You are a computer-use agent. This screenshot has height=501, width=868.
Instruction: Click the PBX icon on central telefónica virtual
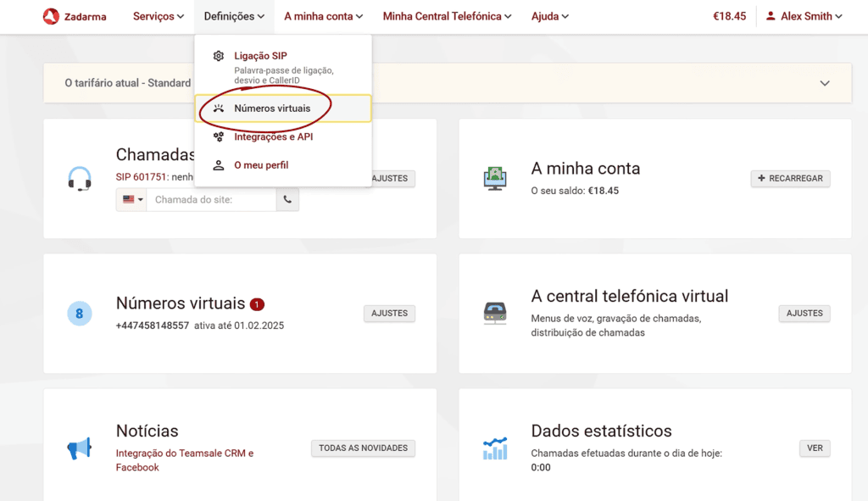496,311
